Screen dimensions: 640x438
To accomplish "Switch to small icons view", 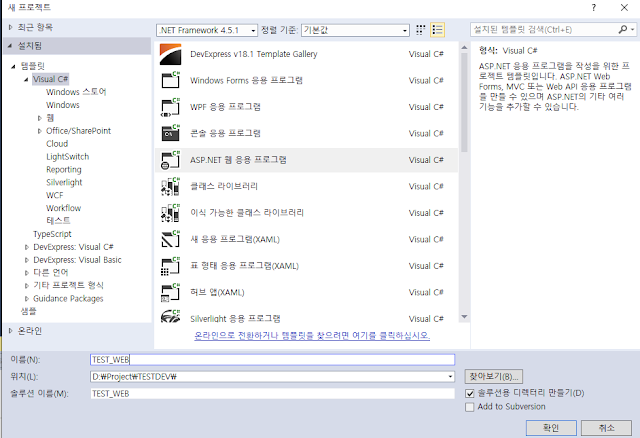I will (x=420, y=30).
